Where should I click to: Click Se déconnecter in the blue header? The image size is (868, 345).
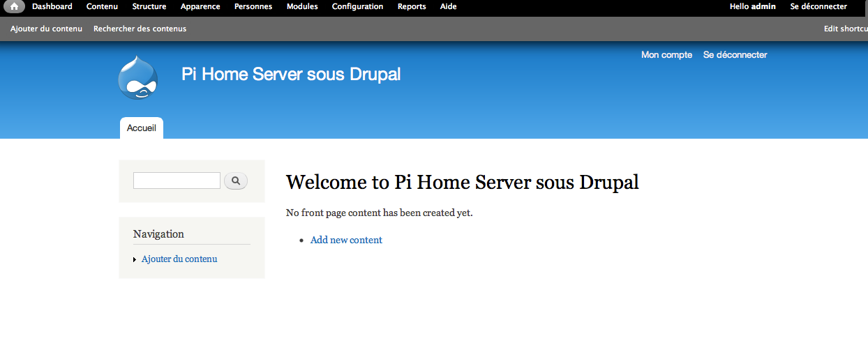click(735, 54)
